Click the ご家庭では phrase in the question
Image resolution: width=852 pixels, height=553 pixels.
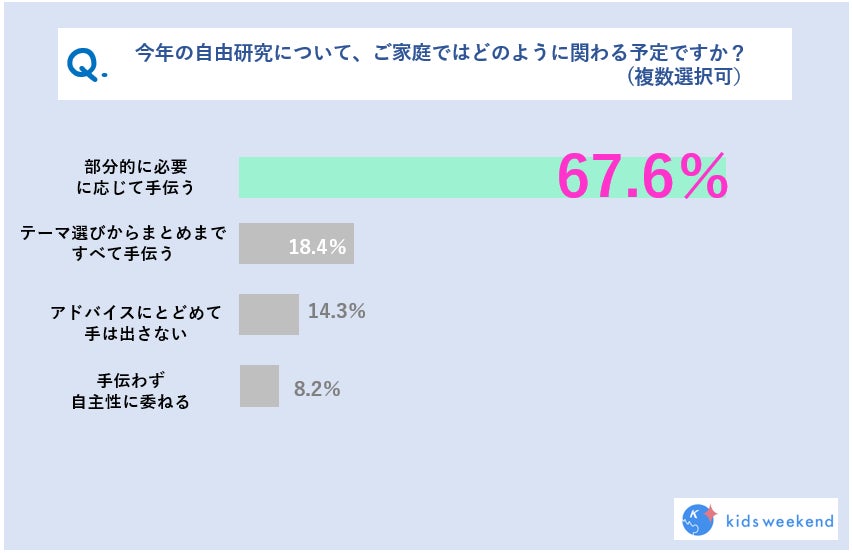click(421, 52)
